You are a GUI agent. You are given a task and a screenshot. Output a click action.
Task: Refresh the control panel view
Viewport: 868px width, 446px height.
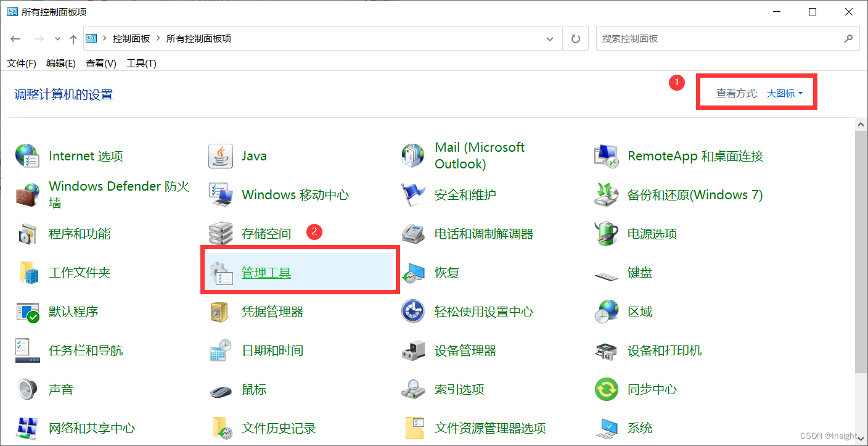pyautogui.click(x=576, y=39)
